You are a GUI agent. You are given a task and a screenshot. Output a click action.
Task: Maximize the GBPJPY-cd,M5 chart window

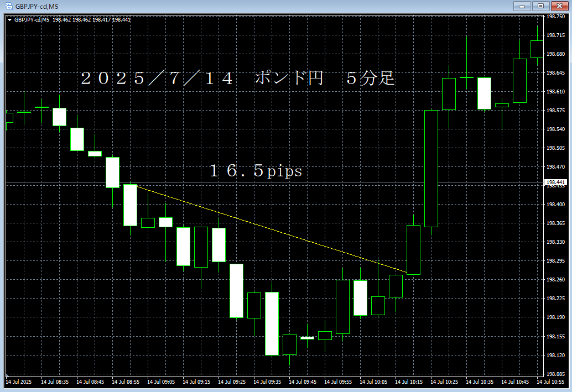tap(540, 6)
